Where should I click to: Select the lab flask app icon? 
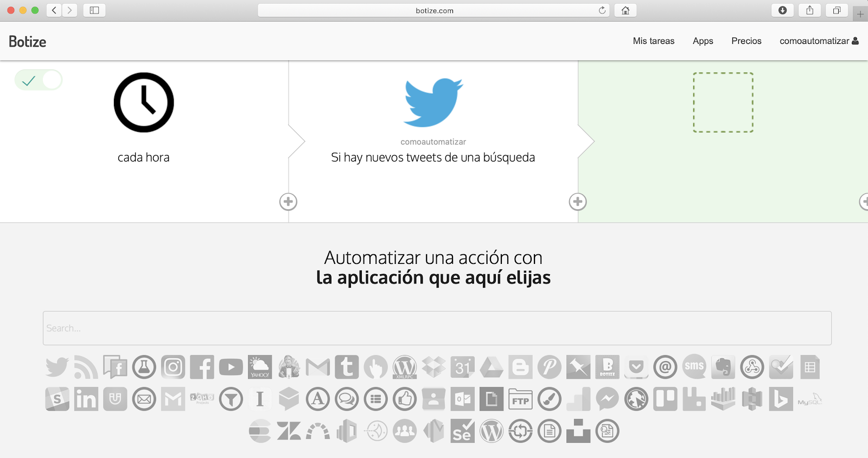pos(144,367)
